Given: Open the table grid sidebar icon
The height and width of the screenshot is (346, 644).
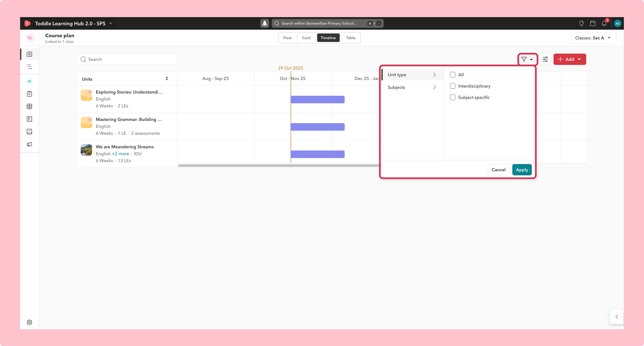Looking at the screenshot, I should [29, 107].
